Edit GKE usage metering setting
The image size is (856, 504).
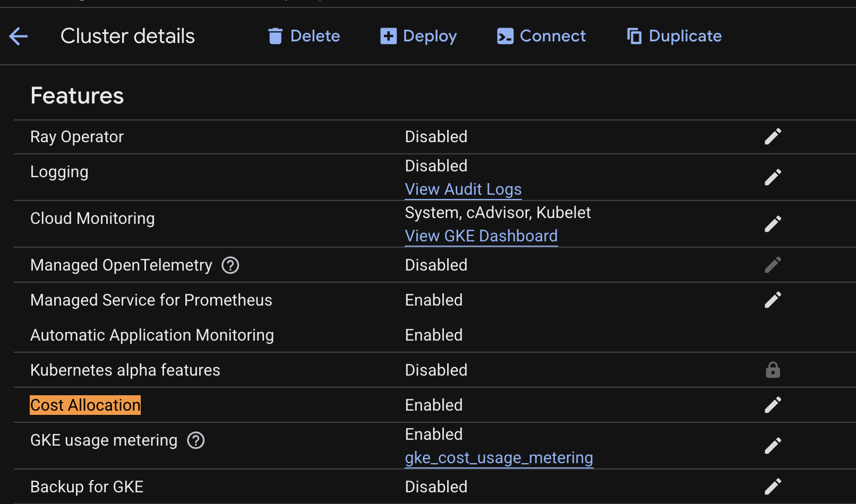[773, 446]
